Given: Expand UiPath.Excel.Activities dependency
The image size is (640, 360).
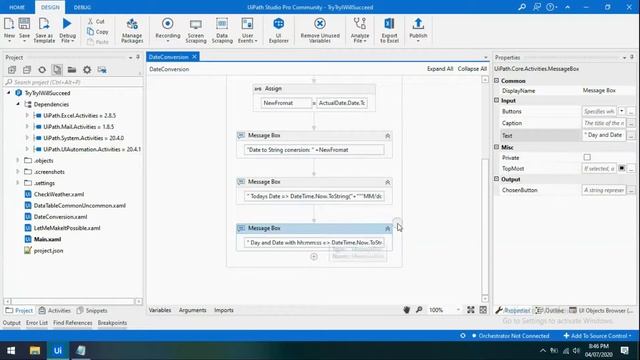Looking at the screenshot, I should pos(27,116).
